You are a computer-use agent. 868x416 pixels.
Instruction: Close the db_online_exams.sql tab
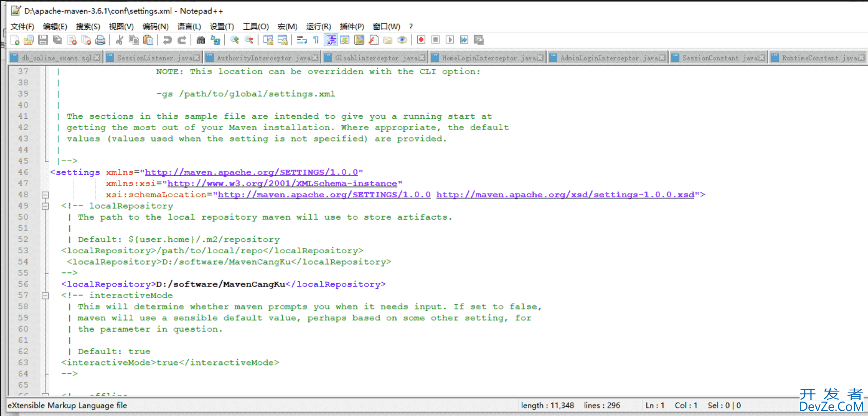click(97, 58)
